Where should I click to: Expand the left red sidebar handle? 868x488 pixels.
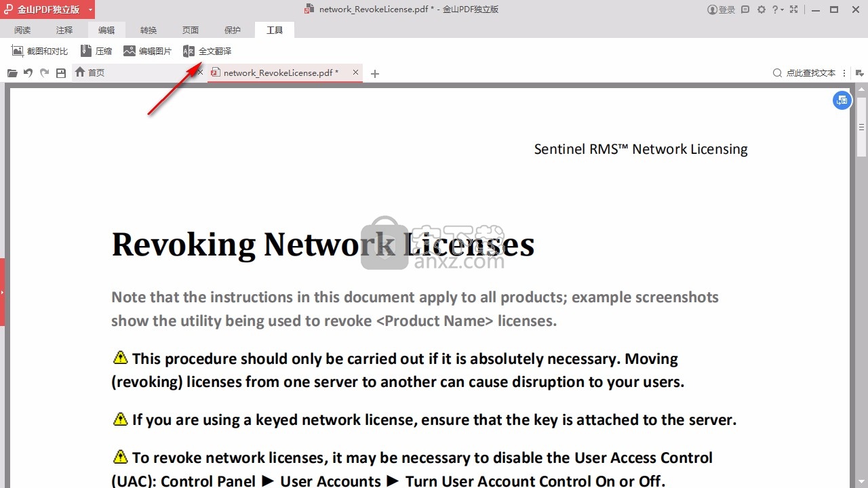(x=2, y=292)
